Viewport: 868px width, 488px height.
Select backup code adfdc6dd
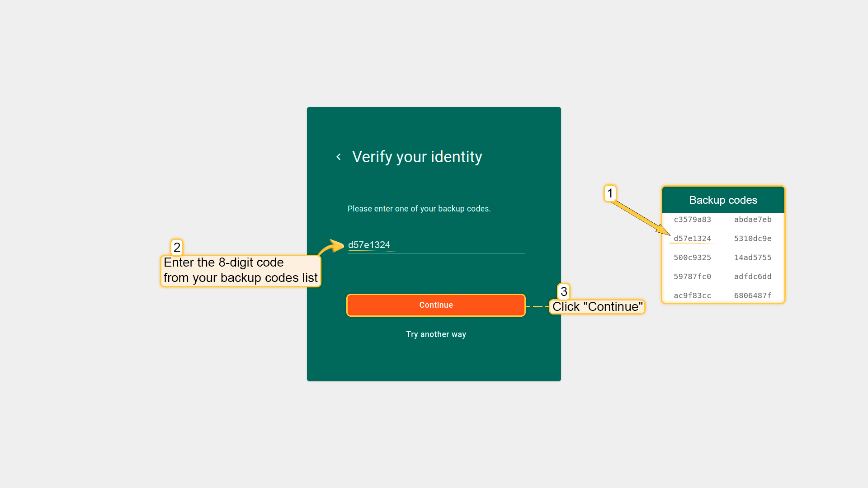point(753,277)
